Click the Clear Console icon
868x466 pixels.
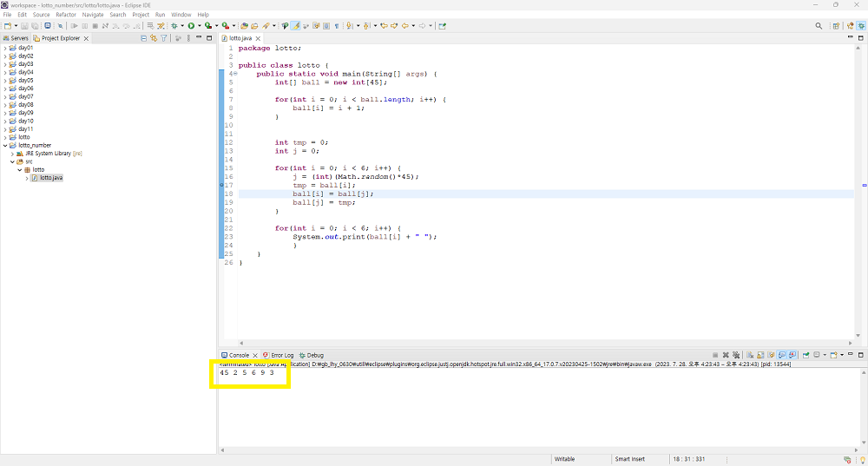tap(750, 355)
